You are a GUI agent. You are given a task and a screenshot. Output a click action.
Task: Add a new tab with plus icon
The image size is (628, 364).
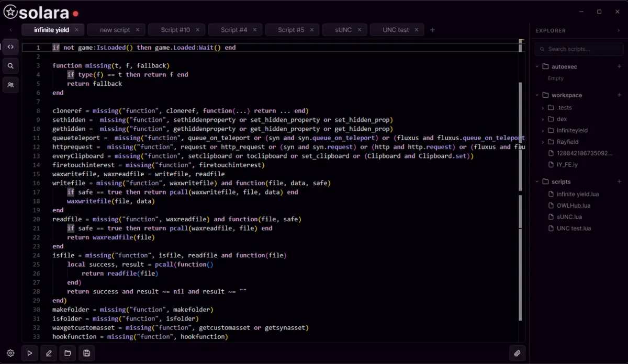tap(432, 30)
